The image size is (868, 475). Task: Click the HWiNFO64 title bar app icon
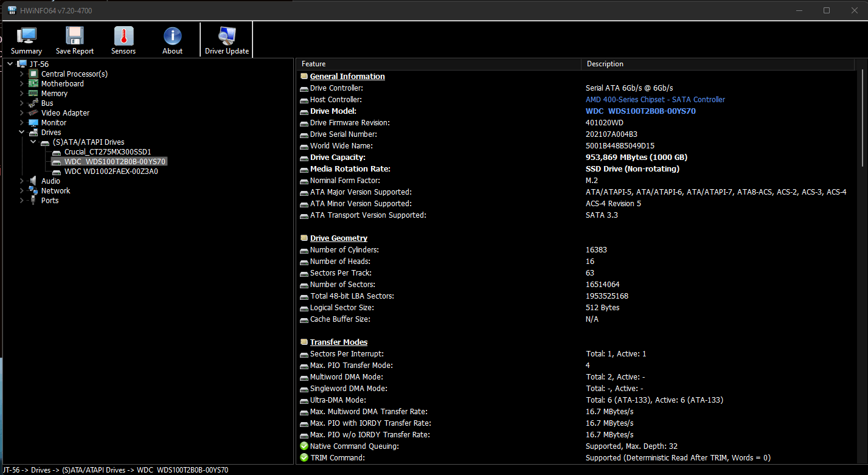click(x=12, y=10)
